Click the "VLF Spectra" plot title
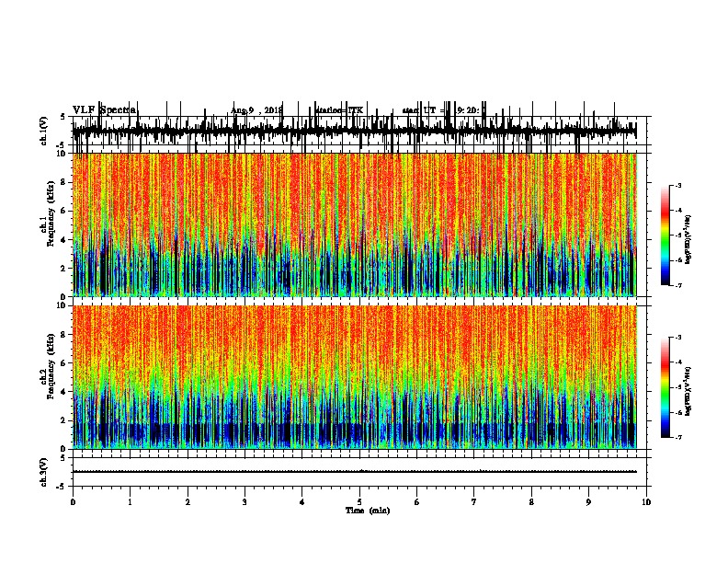The height and width of the screenshot is (563, 728). 105,110
